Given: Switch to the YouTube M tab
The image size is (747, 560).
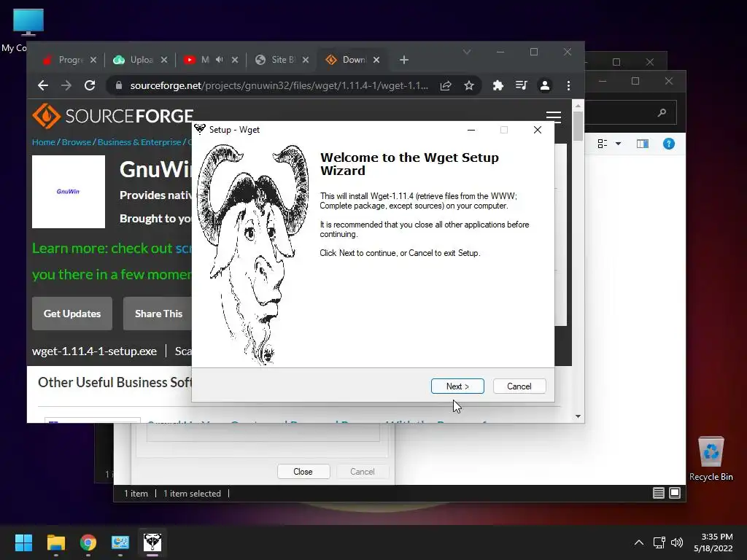Looking at the screenshot, I should point(205,60).
